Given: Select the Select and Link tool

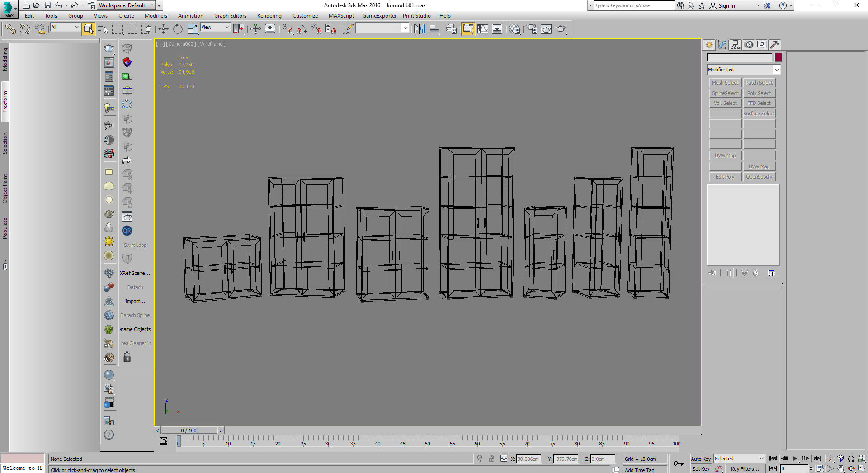Looking at the screenshot, I should 10,29.
